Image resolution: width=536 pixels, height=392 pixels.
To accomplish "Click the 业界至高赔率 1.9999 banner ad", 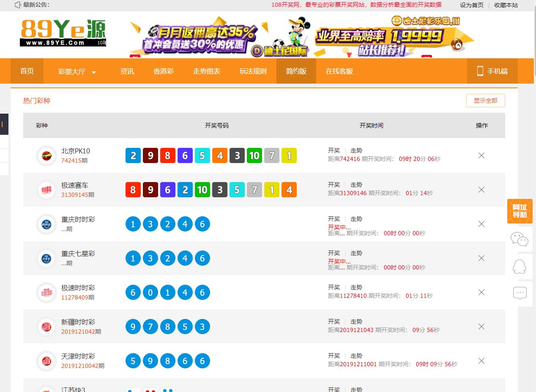I will point(394,37).
